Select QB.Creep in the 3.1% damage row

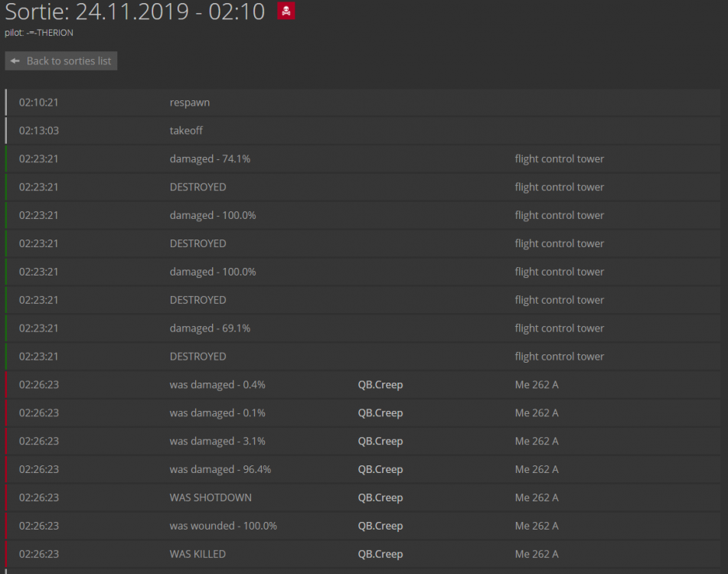[x=380, y=442]
